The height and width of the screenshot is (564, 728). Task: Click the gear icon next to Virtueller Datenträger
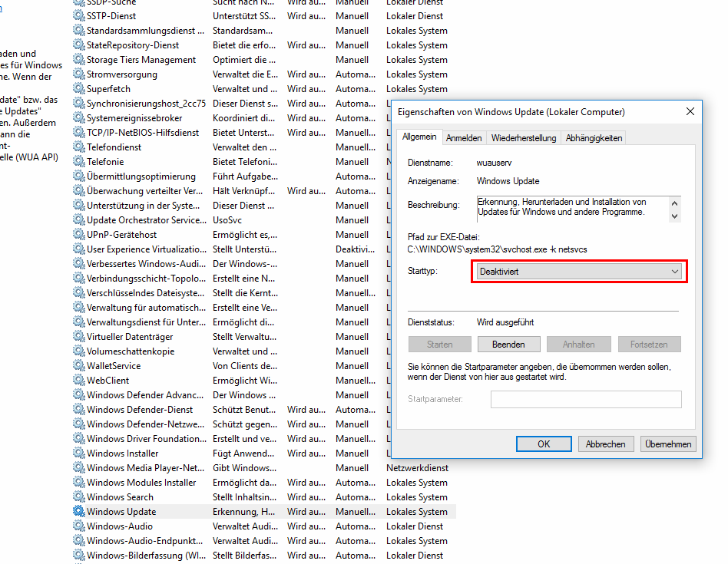coord(79,336)
